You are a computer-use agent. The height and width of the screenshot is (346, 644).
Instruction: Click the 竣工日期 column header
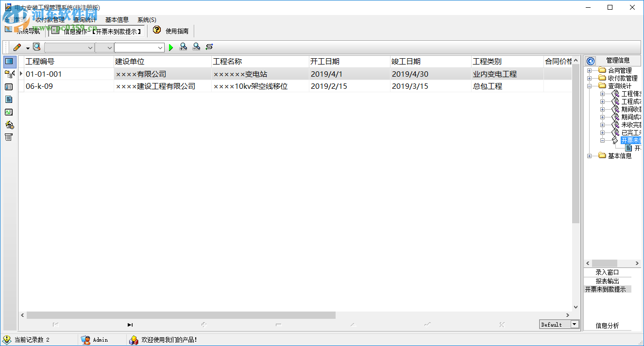pos(431,62)
